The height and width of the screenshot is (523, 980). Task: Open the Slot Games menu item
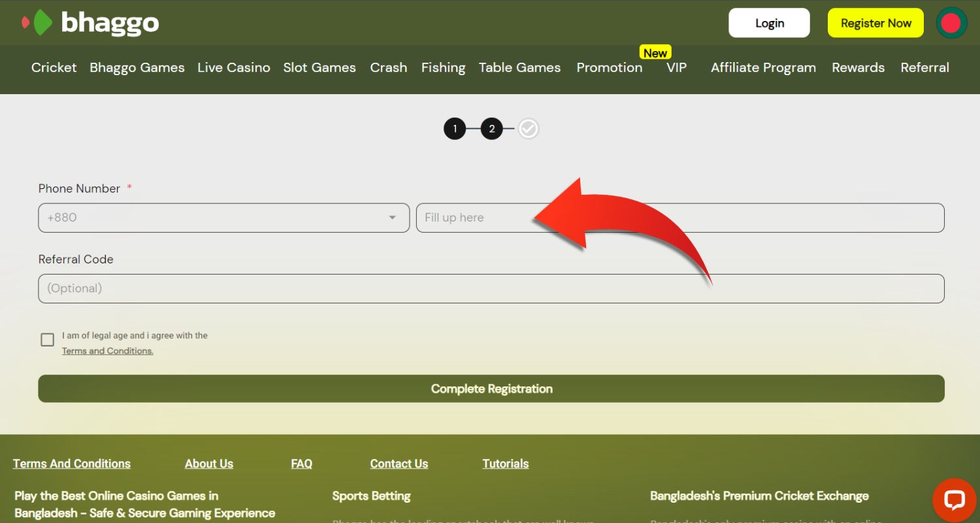pos(319,67)
